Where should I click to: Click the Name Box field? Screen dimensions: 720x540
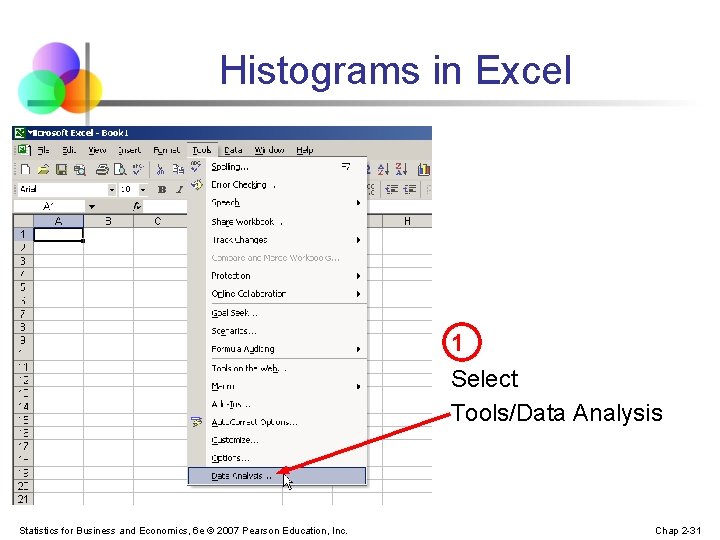(x=49, y=207)
